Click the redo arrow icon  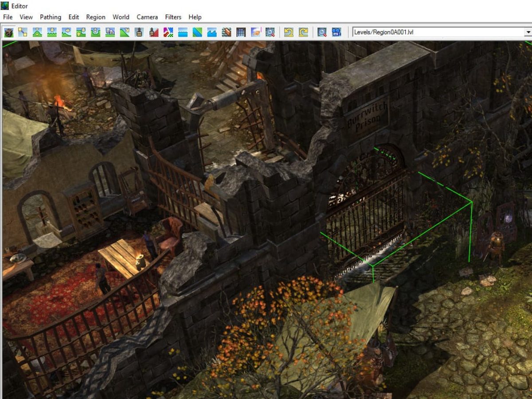pos(303,32)
